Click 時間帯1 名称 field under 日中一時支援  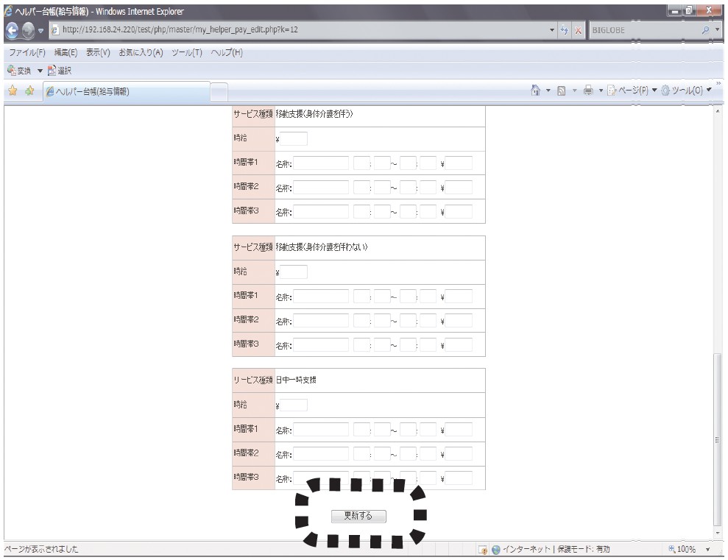coord(321,430)
